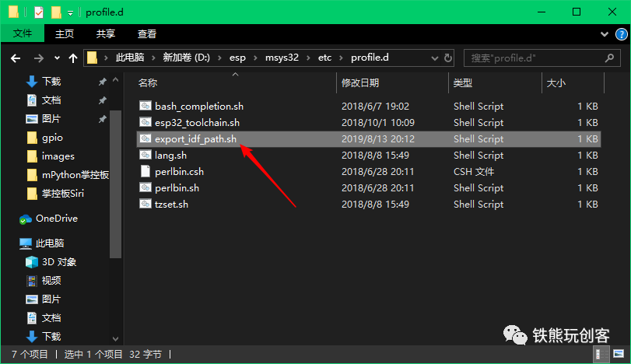Image resolution: width=631 pixels, height=364 pixels.
Task: Click etc in the address path
Action: [x=324, y=58]
